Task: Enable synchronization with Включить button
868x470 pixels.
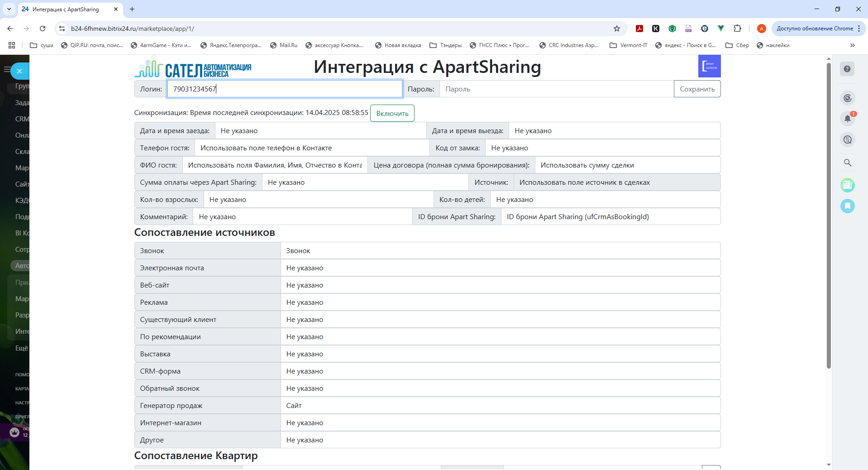Action: 392,113
